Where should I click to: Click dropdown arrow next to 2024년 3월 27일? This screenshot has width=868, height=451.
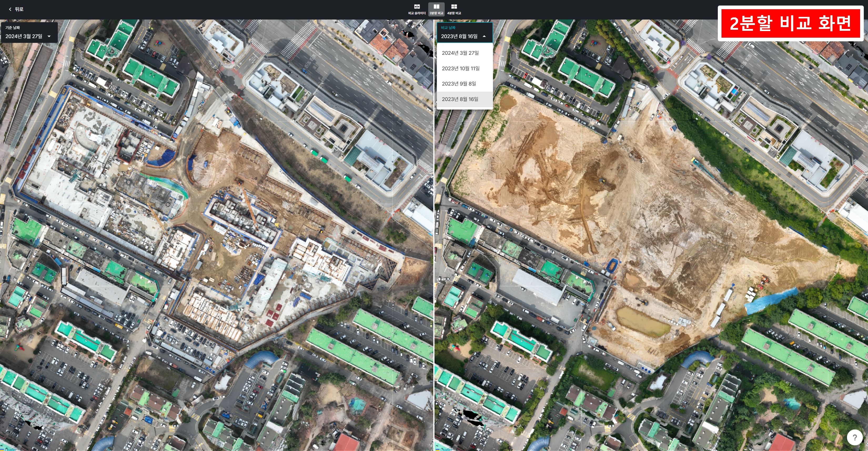pos(49,36)
